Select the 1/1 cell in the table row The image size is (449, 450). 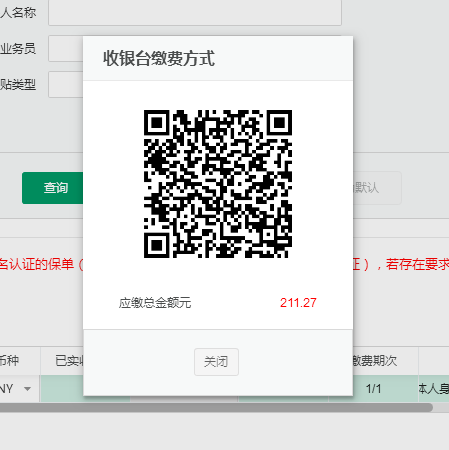tap(374, 389)
